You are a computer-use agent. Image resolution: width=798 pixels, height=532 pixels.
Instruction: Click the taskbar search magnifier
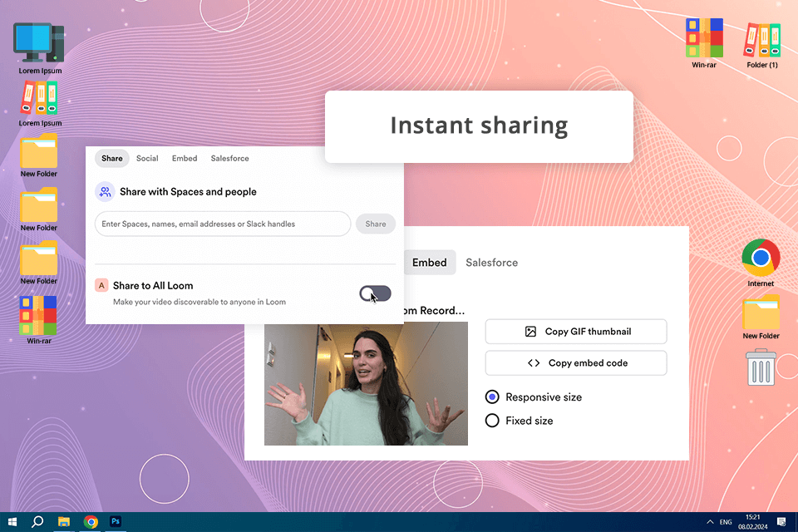pos(37,522)
